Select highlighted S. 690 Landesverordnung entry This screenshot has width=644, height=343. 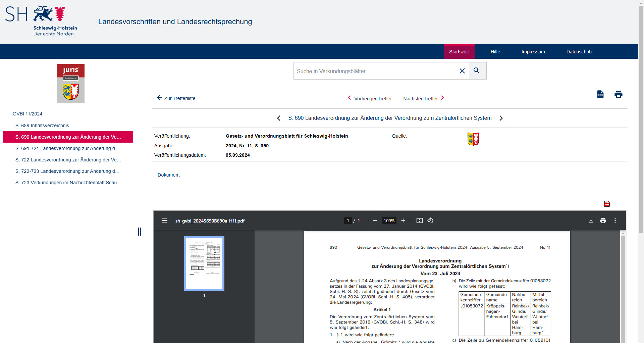pos(68,137)
